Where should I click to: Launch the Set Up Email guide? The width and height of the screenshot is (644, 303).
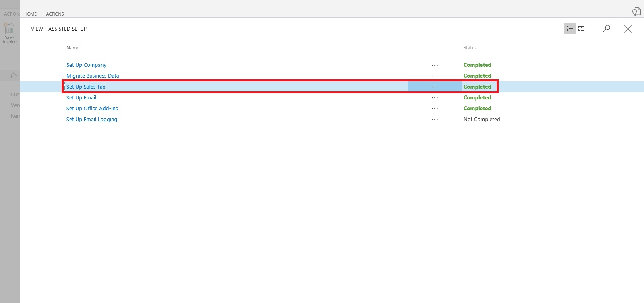click(x=81, y=98)
